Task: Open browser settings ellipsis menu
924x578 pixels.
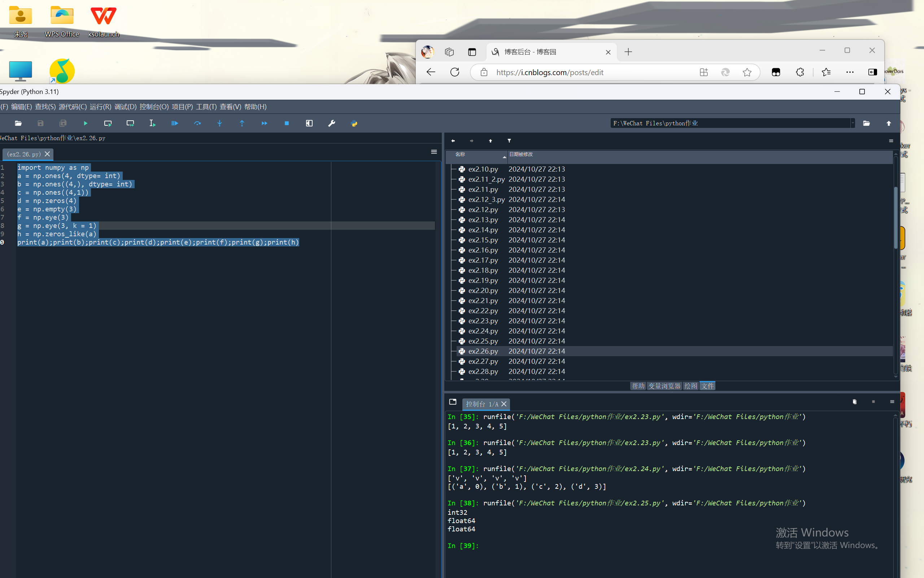Action: (850, 72)
